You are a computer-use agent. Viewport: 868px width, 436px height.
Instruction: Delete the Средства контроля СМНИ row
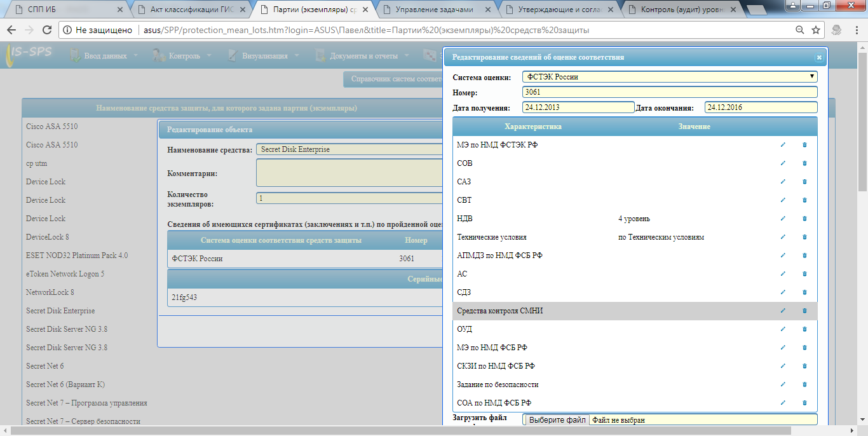tap(804, 311)
